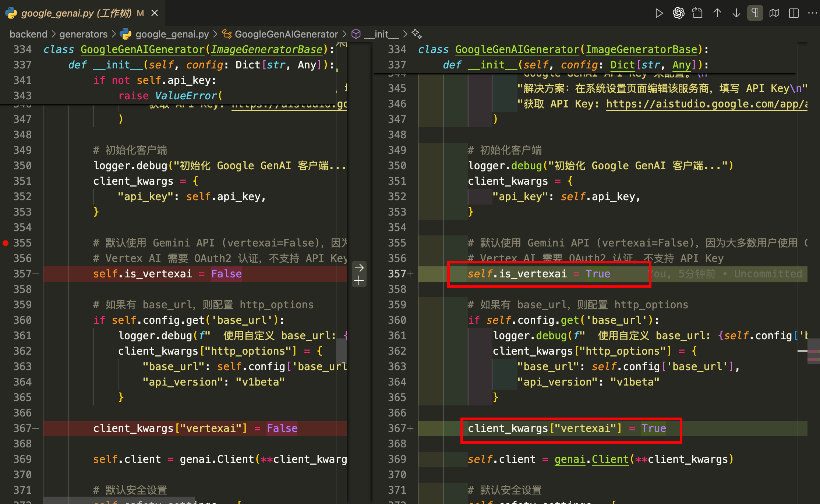Click the backend breadcrumb
Viewport: 820px width, 504px height.
(x=29, y=34)
